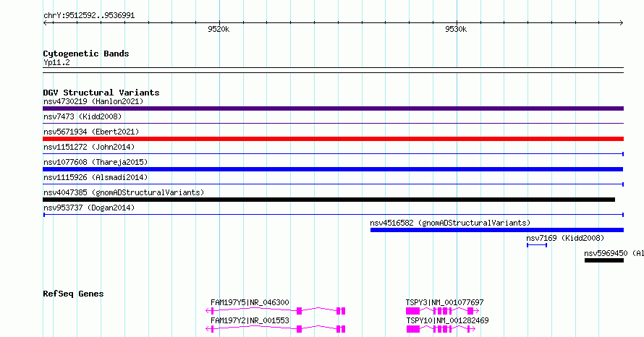Viewport: 644px width, 337px height.
Task: Open nsv4730219 (Hanlon2021) variant label
Action: coord(93,101)
